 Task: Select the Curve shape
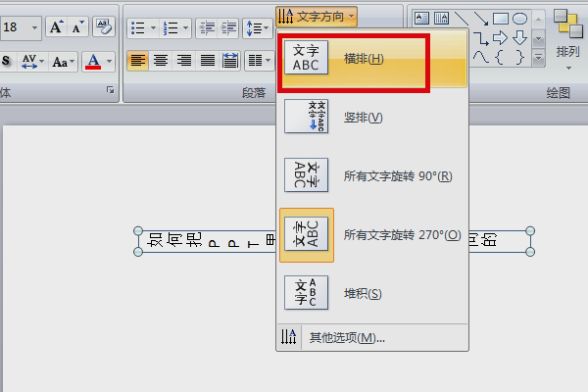click(481, 58)
